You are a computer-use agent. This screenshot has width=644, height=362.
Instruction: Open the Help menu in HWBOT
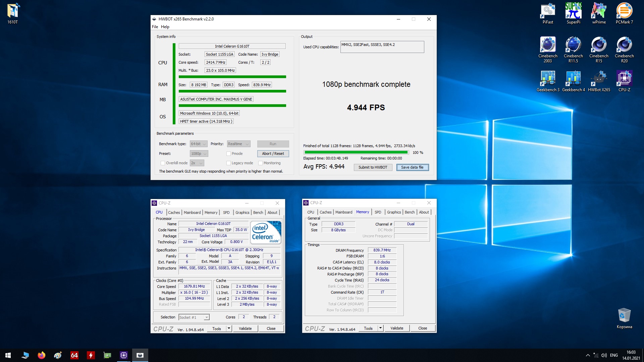tap(165, 27)
